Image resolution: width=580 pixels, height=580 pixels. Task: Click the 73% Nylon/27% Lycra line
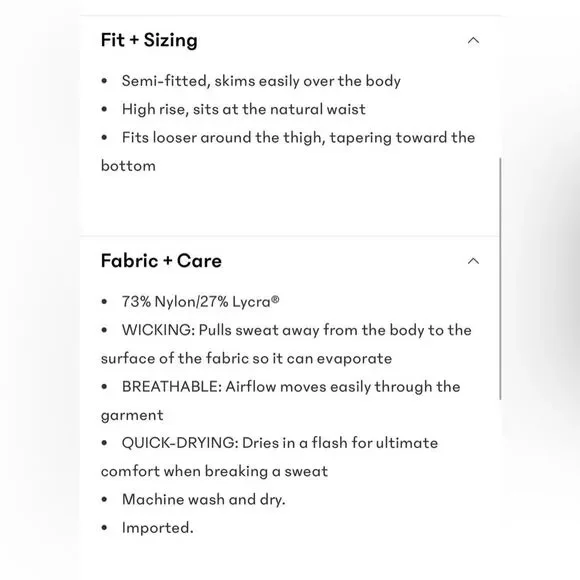200,302
